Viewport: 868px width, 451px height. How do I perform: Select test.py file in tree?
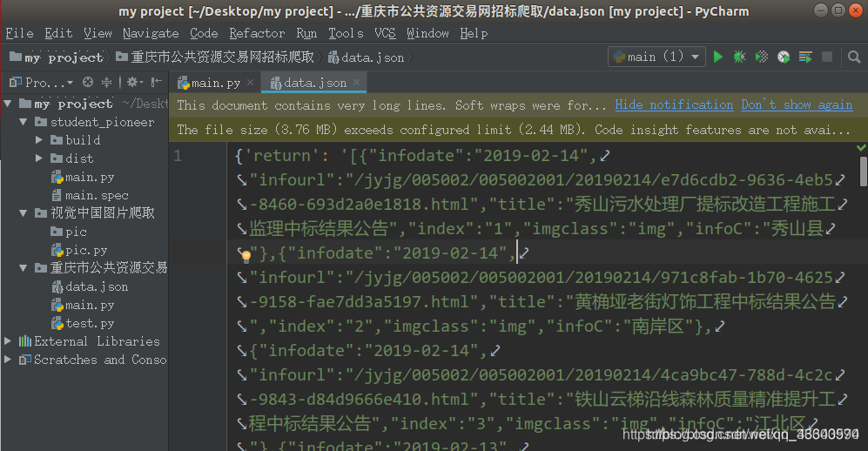83,323
